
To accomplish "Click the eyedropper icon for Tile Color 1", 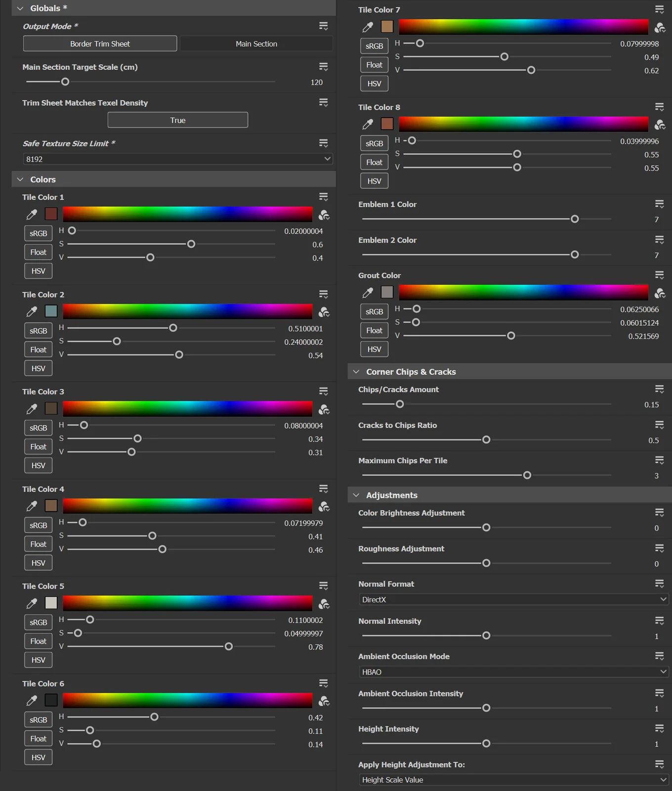I will (32, 214).
